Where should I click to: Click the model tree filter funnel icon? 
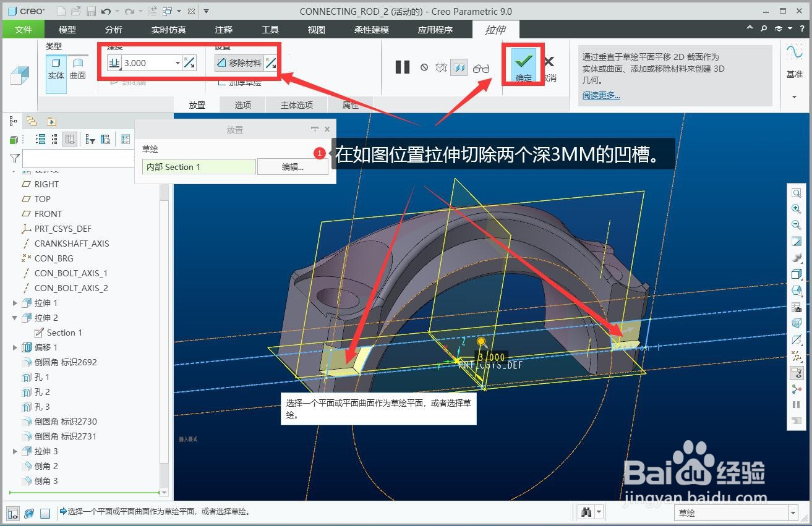(x=15, y=158)
